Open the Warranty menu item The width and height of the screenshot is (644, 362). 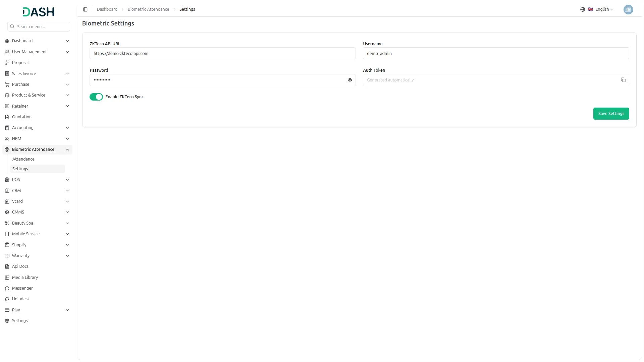pos(37,256)
